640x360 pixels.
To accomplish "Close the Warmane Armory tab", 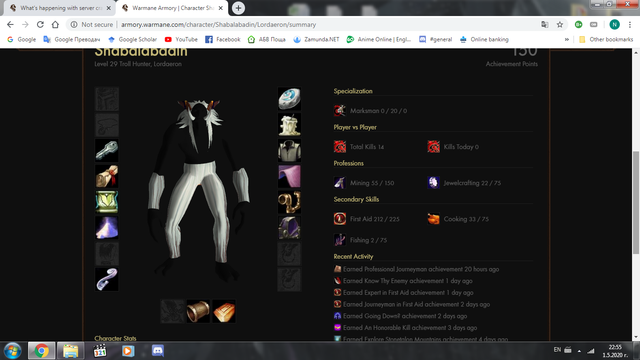I will (220, 8).
